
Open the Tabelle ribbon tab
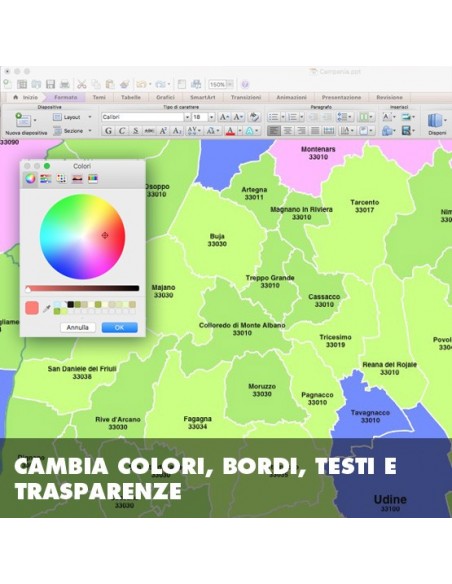click(131, 97)
